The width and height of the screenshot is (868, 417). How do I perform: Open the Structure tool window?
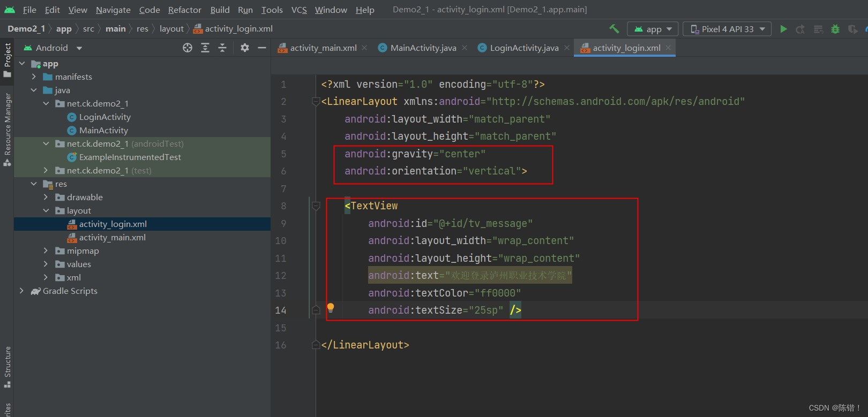click(7, 367)
